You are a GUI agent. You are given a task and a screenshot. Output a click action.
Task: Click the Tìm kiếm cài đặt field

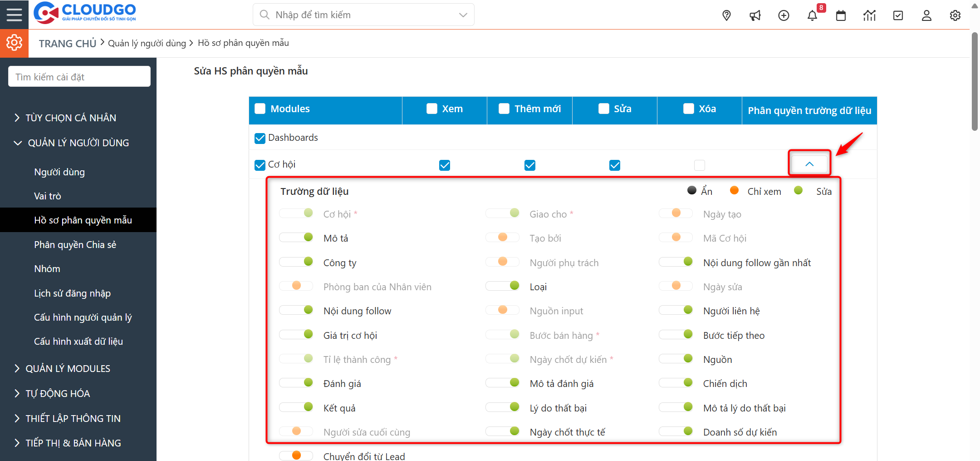pos(79,77)
